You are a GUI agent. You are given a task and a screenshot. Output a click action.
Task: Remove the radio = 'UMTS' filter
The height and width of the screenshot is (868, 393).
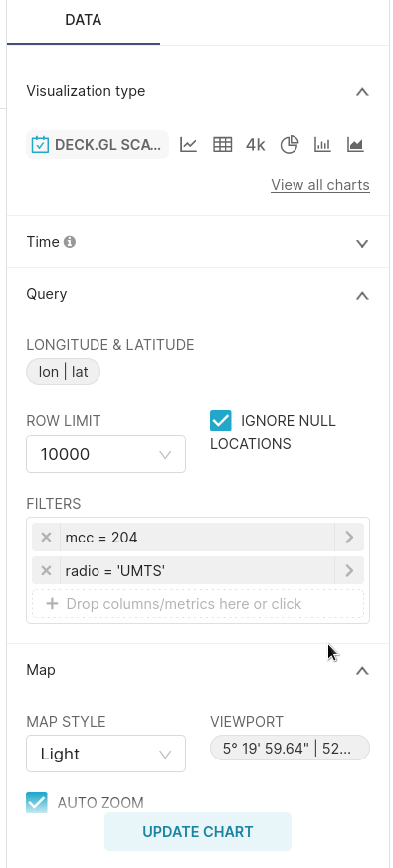pos(46,570)
